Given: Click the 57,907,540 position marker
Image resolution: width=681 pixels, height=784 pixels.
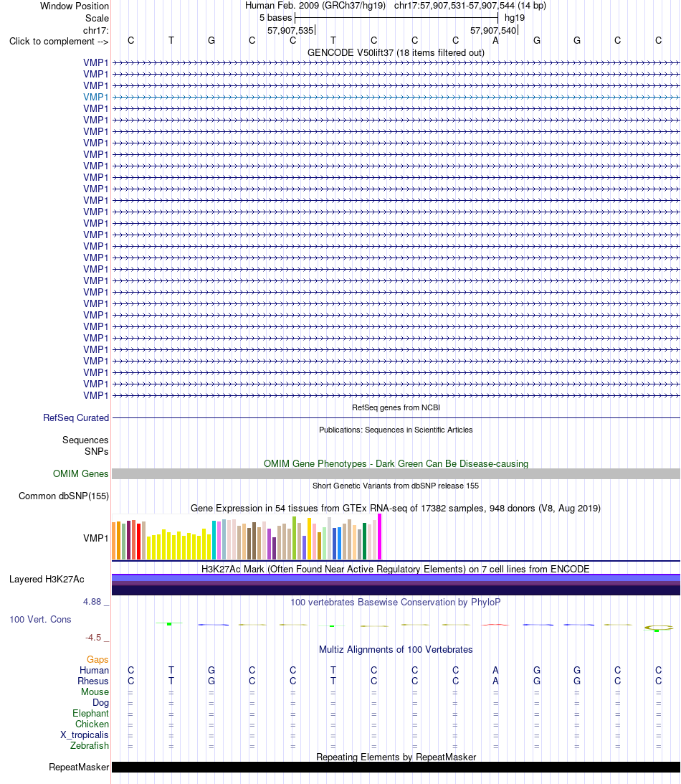Looking at the screenshot, I should point(494,31).
